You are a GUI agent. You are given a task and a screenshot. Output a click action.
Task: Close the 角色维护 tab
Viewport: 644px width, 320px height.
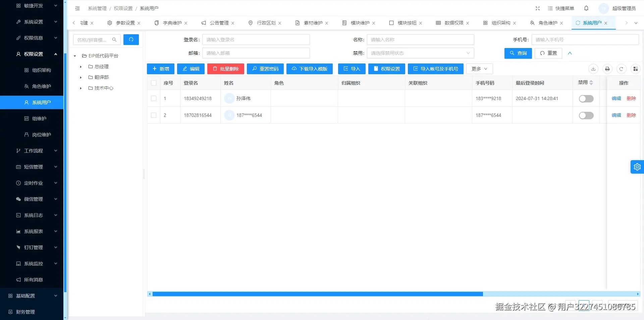pyautogui.click(x=561, y=23)
